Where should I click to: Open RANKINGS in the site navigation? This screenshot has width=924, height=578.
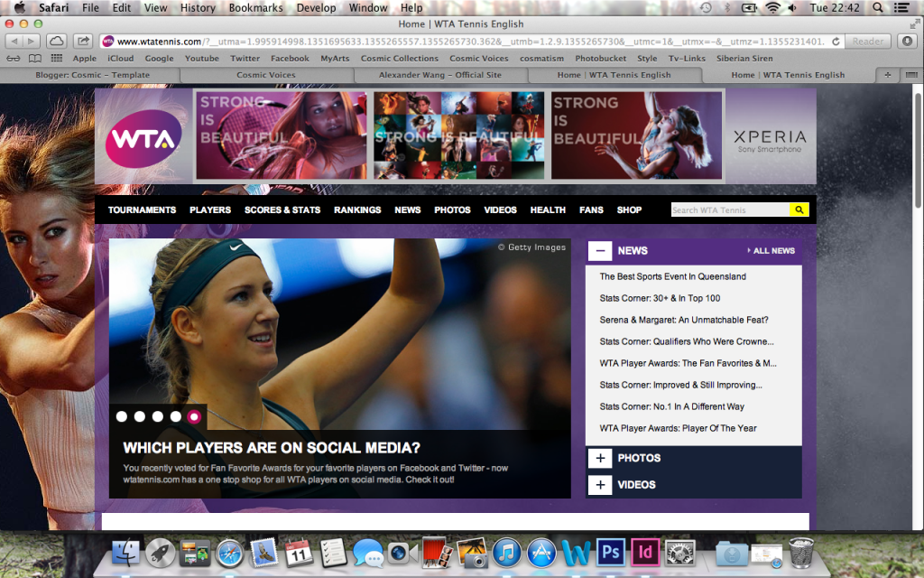coord(357,210)
